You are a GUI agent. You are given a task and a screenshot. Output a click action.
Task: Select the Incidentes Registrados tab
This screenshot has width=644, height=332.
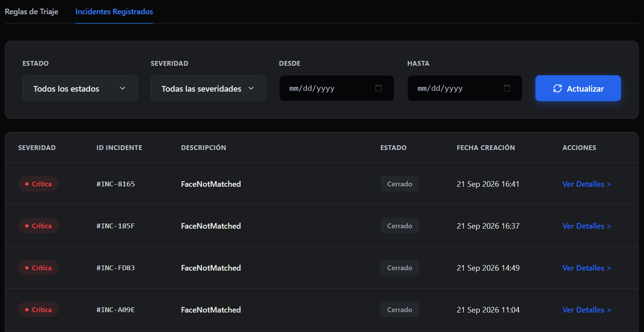(114, 12)
